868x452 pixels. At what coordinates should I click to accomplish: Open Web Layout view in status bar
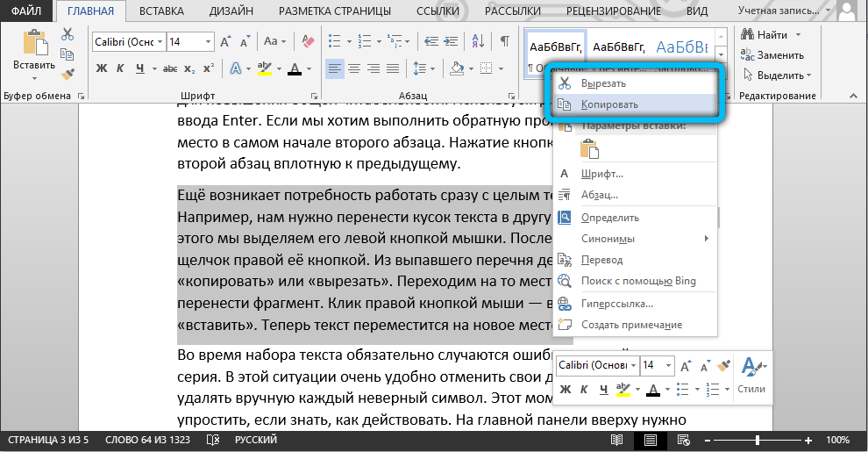point(685,439)
